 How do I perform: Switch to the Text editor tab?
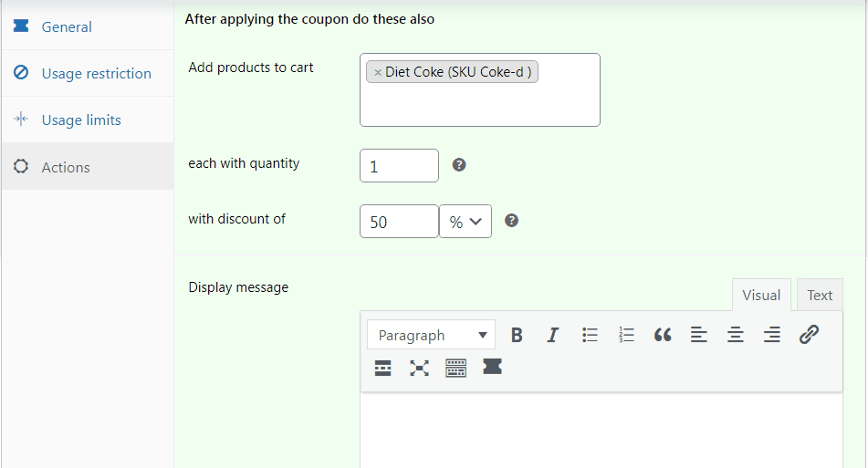(819, 295)
